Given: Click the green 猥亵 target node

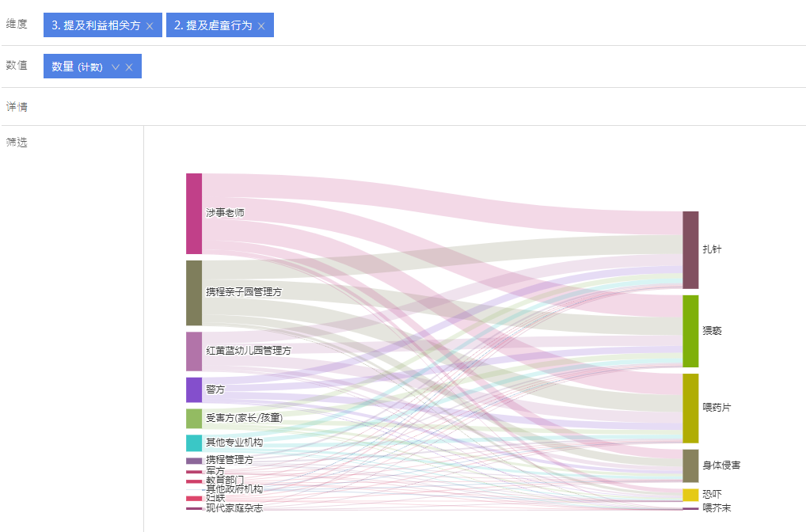Looking at the screenshot, I should tap(690, 331).
